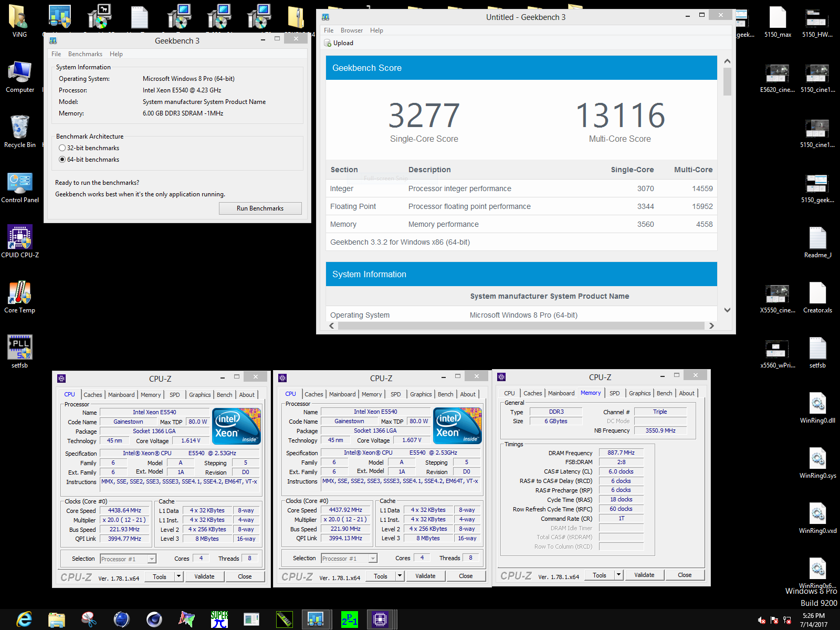Launch the setfsb PLL application icon
The width and height of the screenshot is (840, 630).
19,352
